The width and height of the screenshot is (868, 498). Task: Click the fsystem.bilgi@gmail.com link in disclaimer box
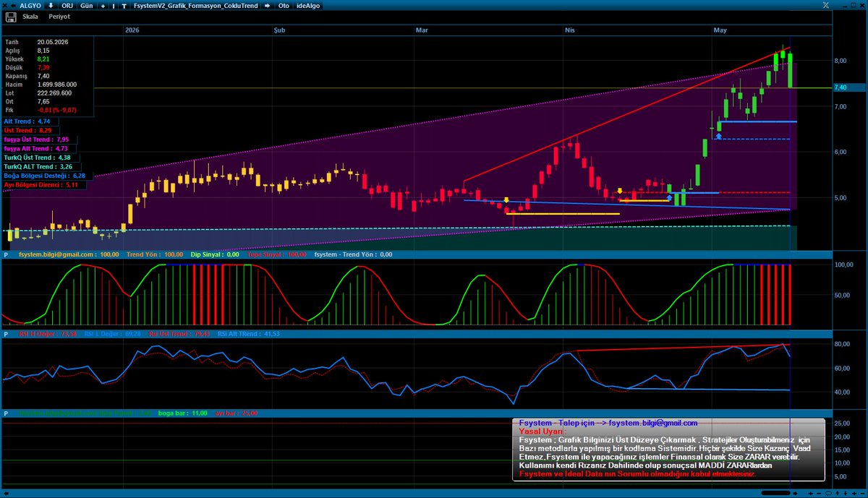652,423
